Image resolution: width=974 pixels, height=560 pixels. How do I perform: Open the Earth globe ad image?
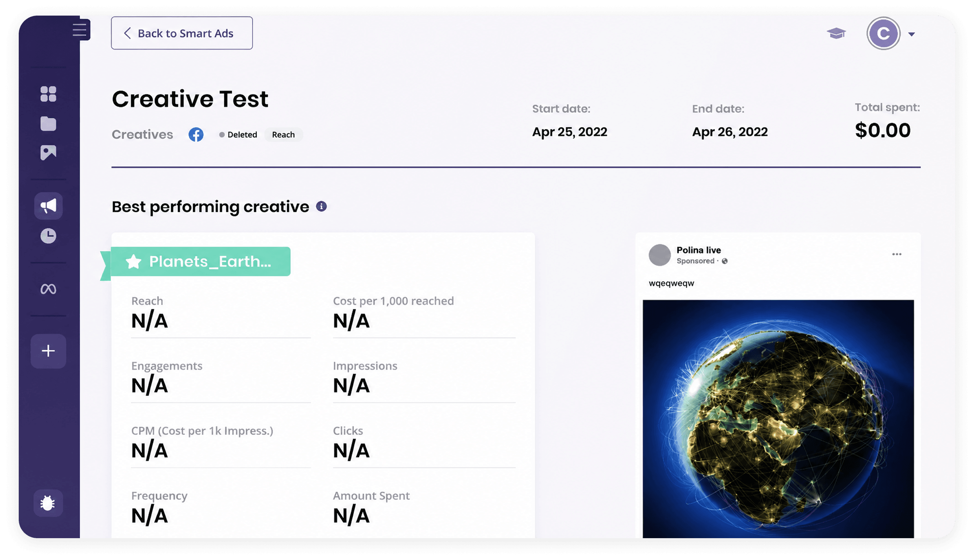click(x=778, y=419)
